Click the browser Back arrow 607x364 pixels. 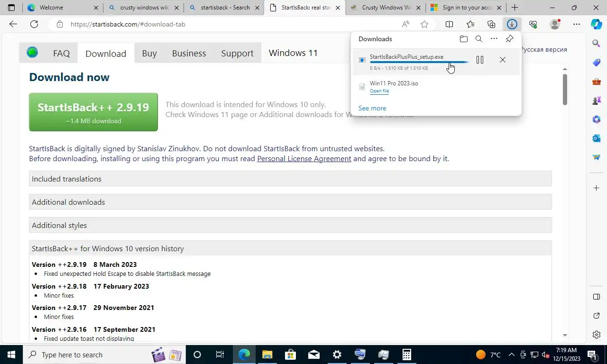pos(13,24)
